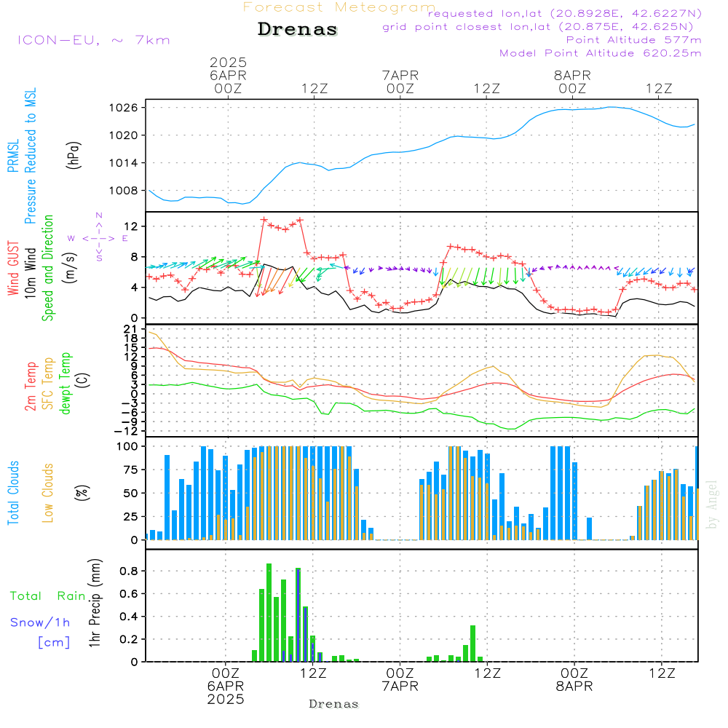This screenshot has width=728, height=728.
Task: Click the "1hr Precip (mm)" axis label
Action: [x=95, y=603]
